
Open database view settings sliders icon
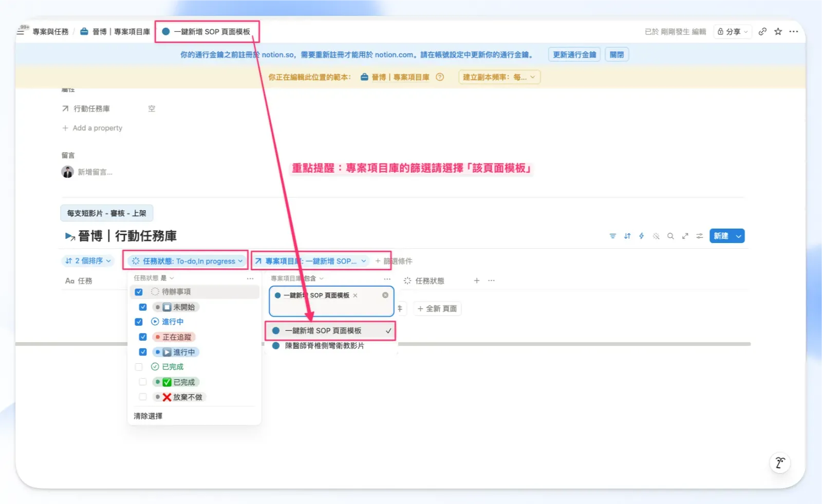click(699, 236)
